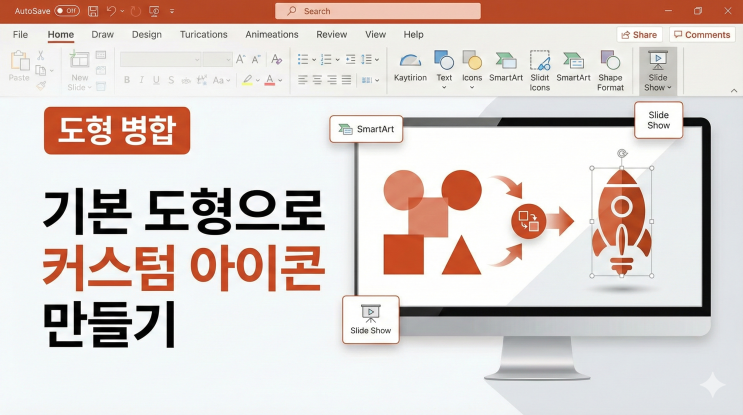Viewport: 743px width, 415px height.
Task: Click the Icons ribbon button
Action: tap(472, 70)
